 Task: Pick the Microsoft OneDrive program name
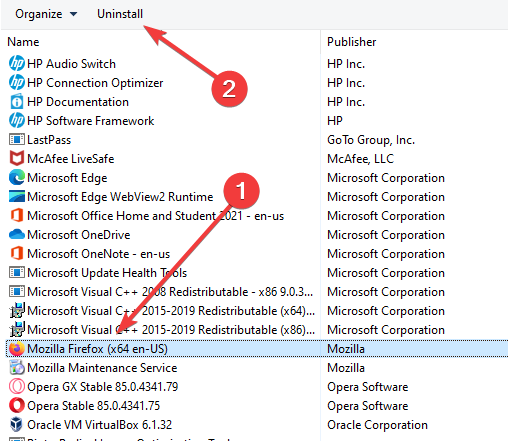click(x=79, y=235)
